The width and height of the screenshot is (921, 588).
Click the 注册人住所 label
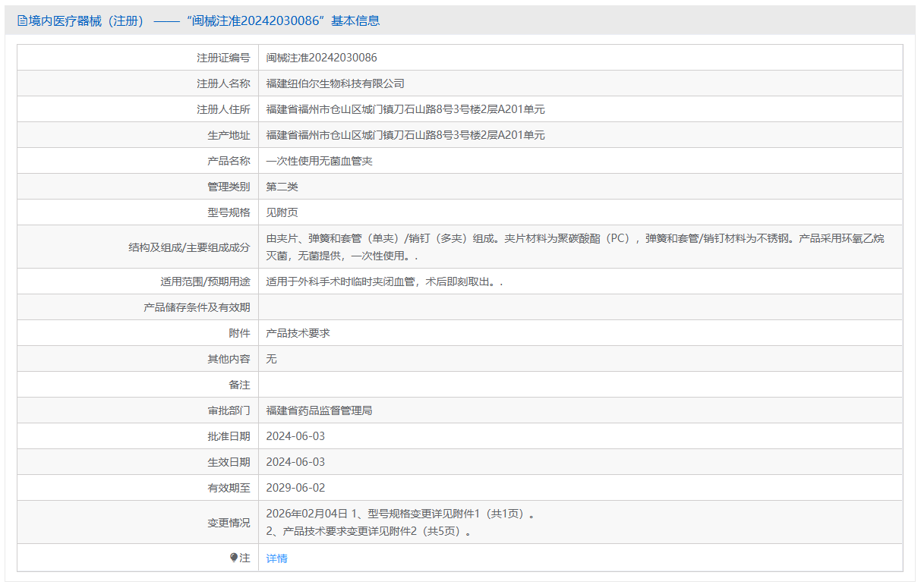tap(224, 109)
